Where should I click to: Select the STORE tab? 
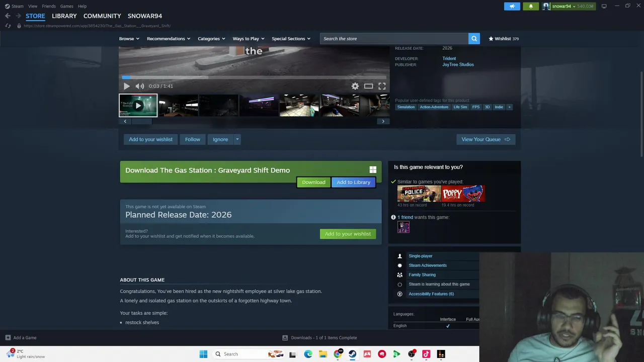coord(35,16)
